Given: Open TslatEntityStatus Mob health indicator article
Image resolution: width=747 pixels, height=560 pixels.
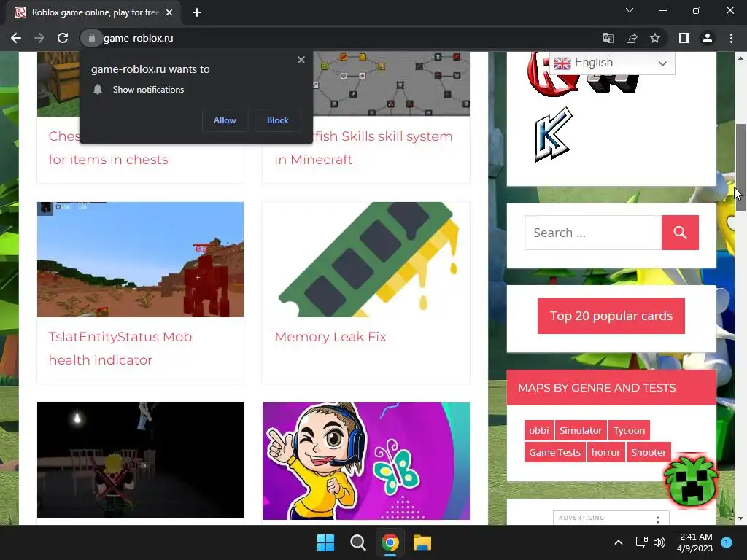Looking at the screenshot, I should 120,348.
